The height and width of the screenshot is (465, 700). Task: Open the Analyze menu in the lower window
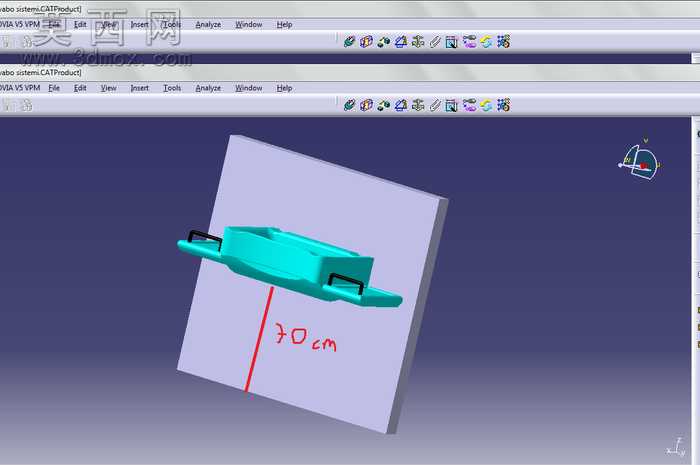(208, 88)
